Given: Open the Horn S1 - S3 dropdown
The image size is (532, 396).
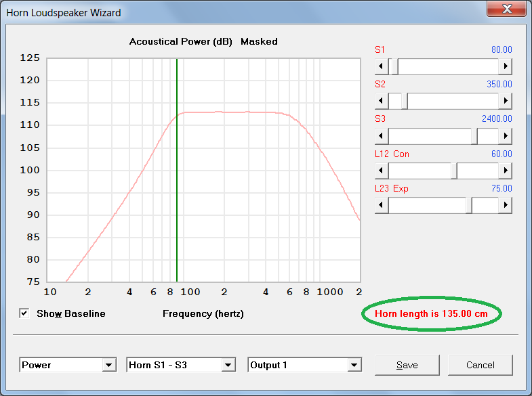Looking at the screenshot, I should [228, 365].
